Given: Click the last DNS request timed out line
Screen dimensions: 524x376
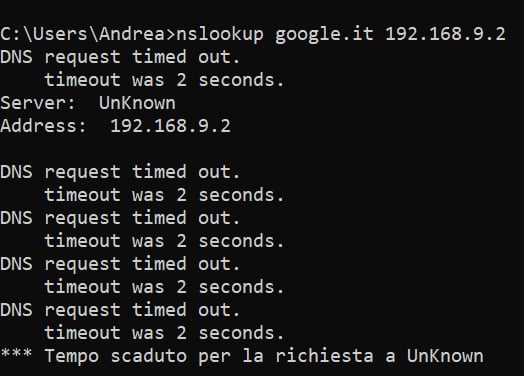Looking at the screenshot, I should 120,311.
